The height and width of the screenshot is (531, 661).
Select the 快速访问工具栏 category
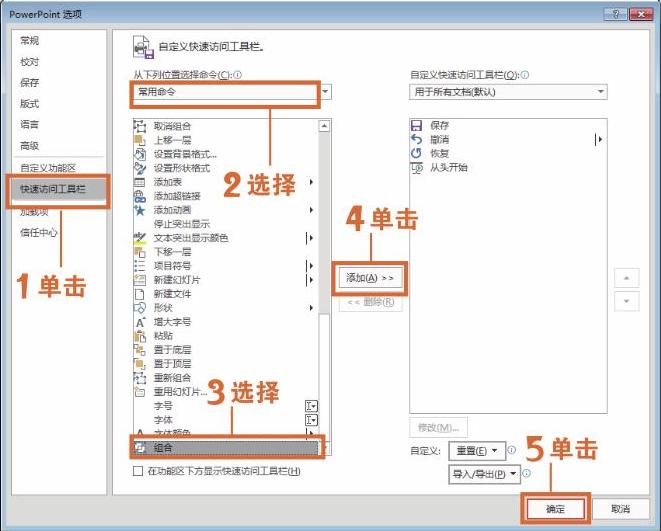click(x=59, y=189)
